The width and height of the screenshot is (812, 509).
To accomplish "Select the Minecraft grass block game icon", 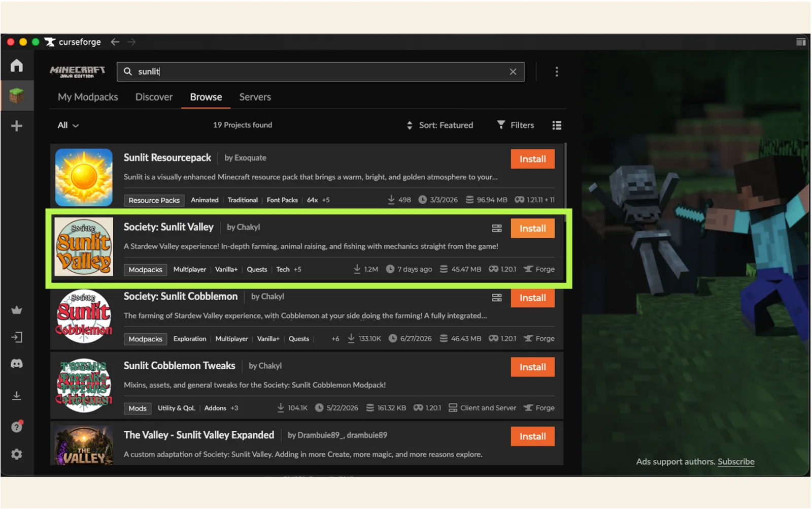I will tap(17, 95).
